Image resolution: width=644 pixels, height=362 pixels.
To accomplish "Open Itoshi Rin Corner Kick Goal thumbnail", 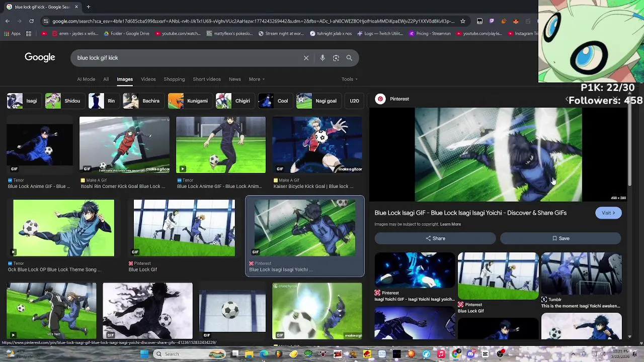I will pos(124,145).
